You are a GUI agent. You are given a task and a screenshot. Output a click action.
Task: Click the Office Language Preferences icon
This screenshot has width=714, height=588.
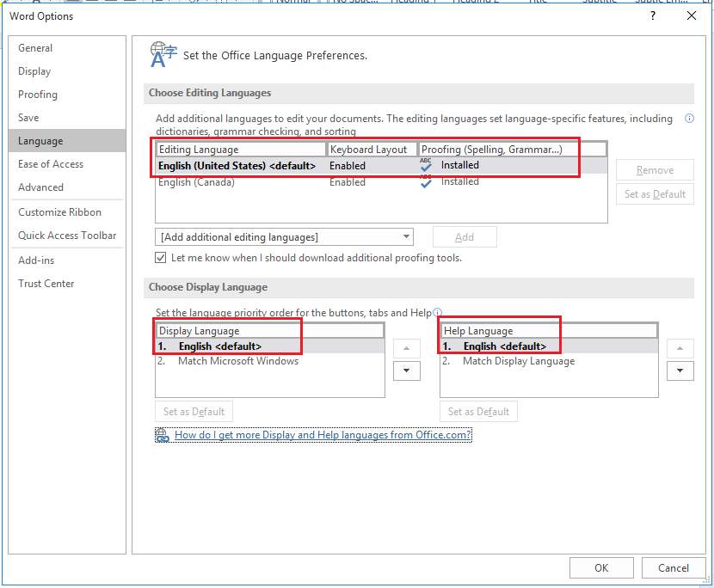click(163, 55)
